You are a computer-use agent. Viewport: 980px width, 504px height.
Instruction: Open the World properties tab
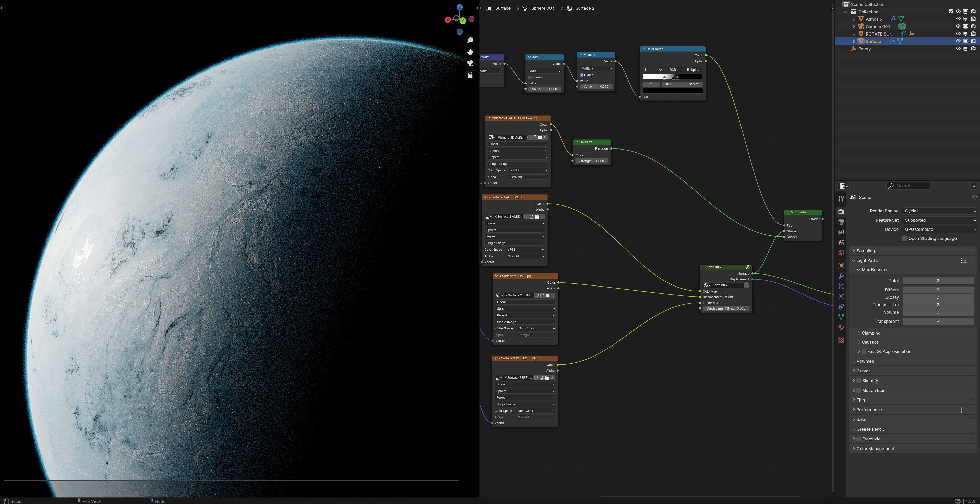[x=841, y=253]
